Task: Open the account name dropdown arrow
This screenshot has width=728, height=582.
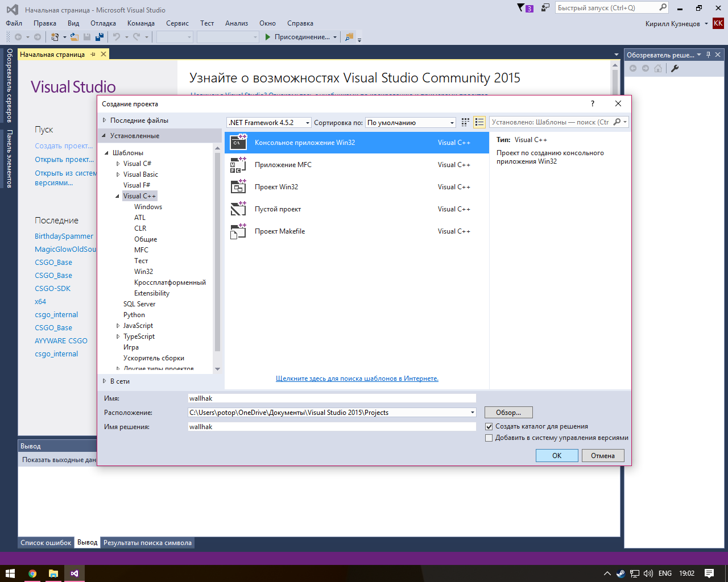Action: pos(706,23)
